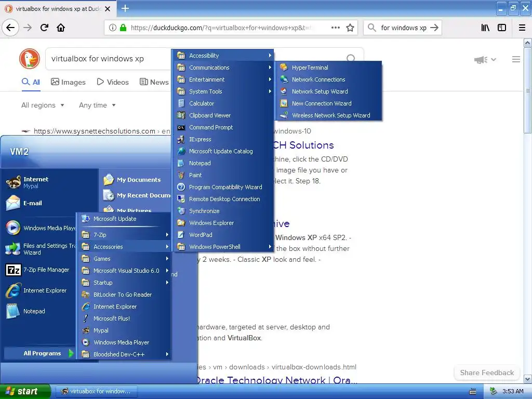Select the All search results tab
Screen dimensions: 532x399
[31, 82]
